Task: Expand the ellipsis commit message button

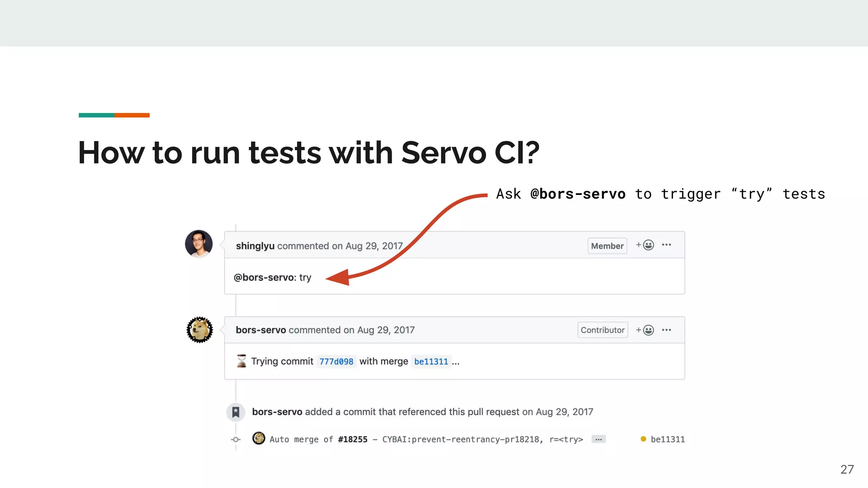Action: point(598,439)
